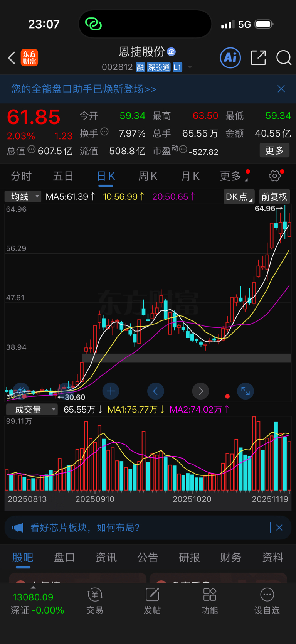
Task: Open the 成交量 sub-indicator dropdown
Action: click(32, 410)
